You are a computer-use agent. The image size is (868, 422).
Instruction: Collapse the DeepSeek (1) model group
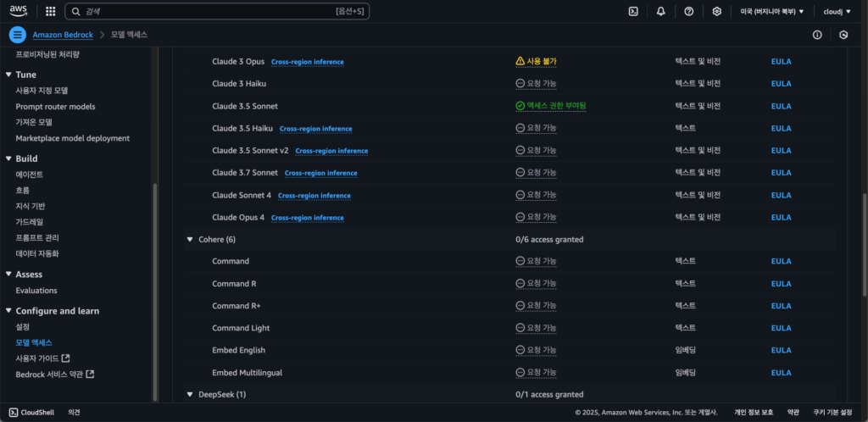pos(190,394)
